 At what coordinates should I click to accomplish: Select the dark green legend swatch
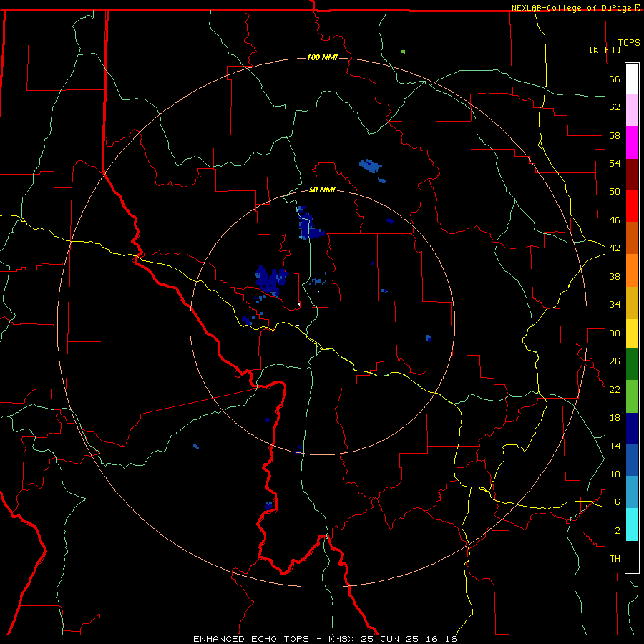point(632,364)
